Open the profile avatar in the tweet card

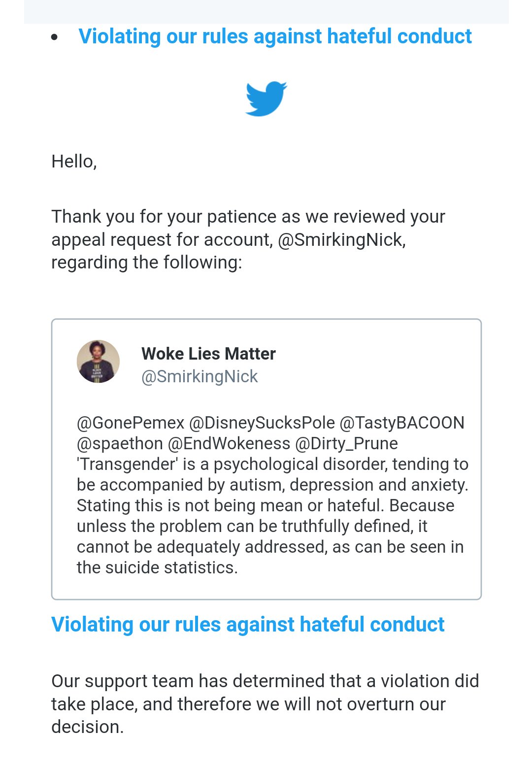coord(98,362)
